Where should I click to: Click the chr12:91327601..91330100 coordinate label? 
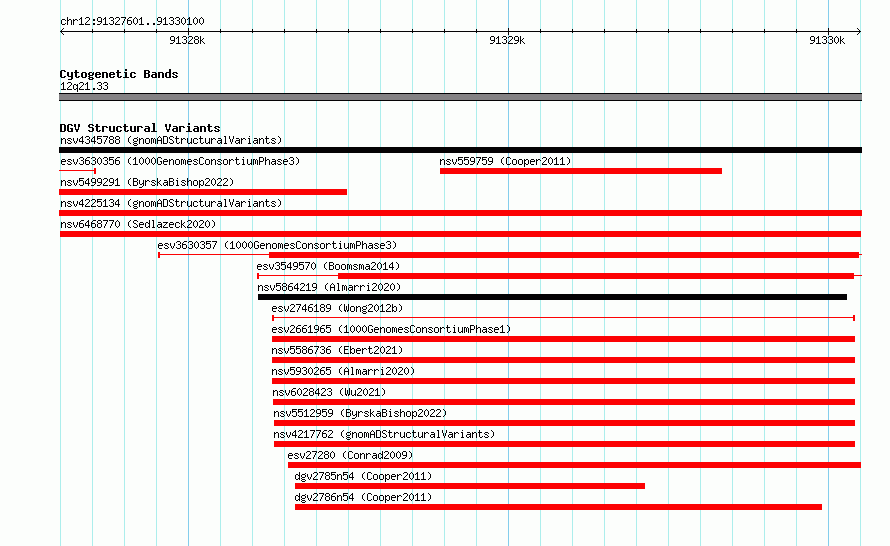132,21
